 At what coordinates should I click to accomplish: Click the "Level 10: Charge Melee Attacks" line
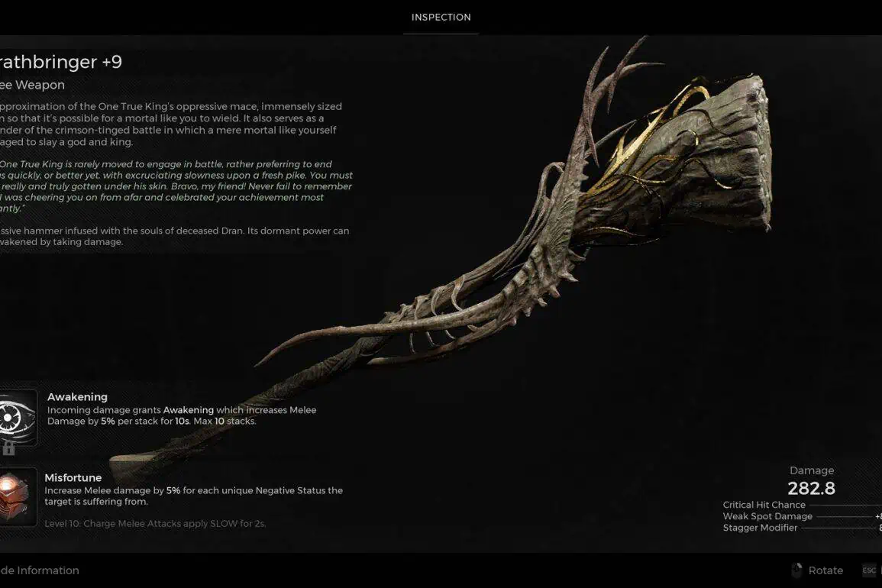155,523
